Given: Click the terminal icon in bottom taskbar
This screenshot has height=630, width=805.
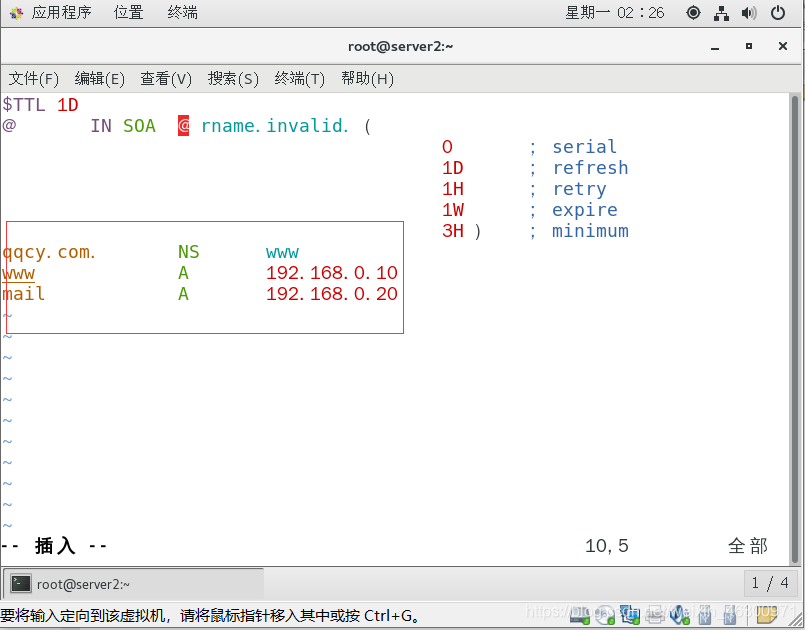Looking at the screenshot, I should (21, 584).
